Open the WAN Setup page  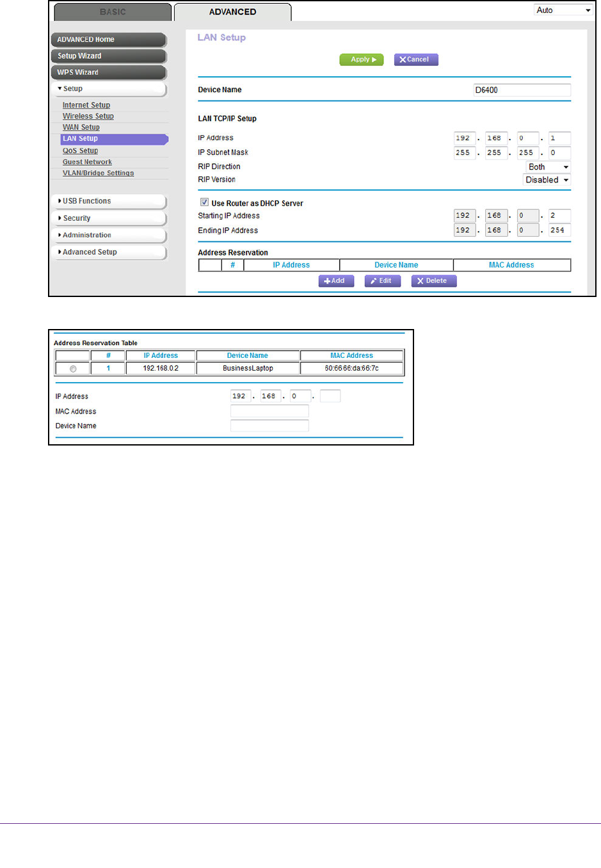pyautogui.click(x=81, y=127)
